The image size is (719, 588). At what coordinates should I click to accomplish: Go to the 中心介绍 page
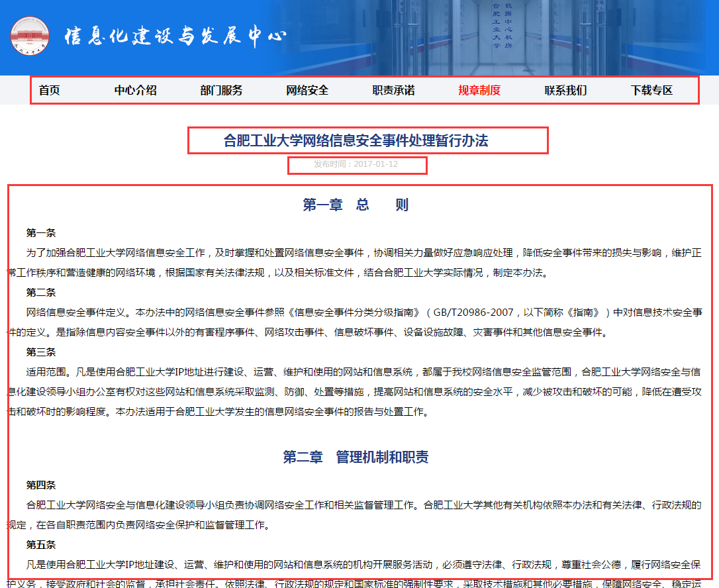[135, 91]
